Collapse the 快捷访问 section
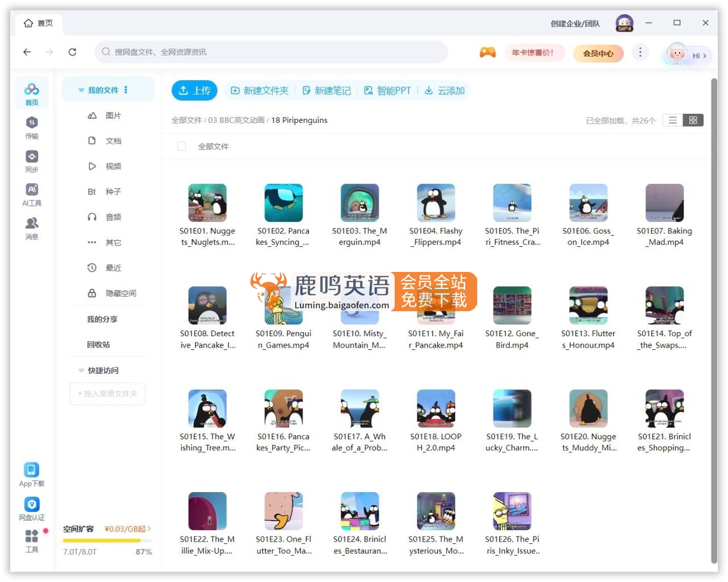Screen dimensions: 728x582 (x=81, y=370)
